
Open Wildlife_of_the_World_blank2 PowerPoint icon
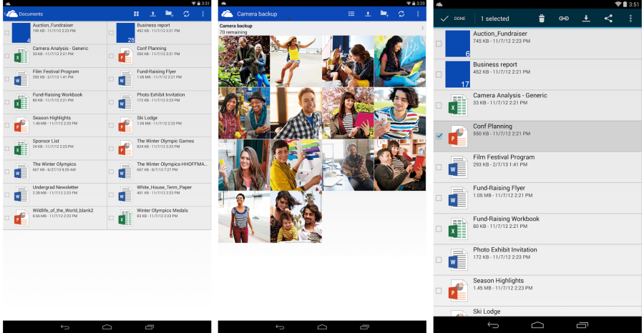(x=21, y=218)
